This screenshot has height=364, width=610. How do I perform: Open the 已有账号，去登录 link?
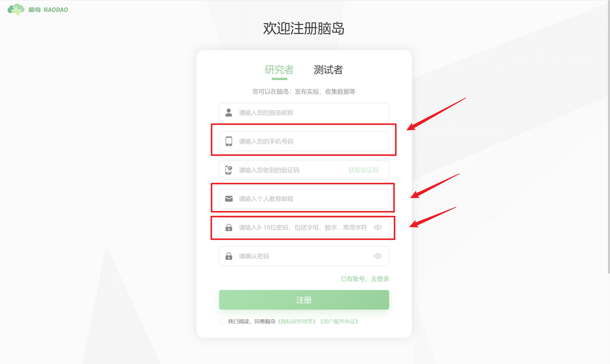[365, 279]
